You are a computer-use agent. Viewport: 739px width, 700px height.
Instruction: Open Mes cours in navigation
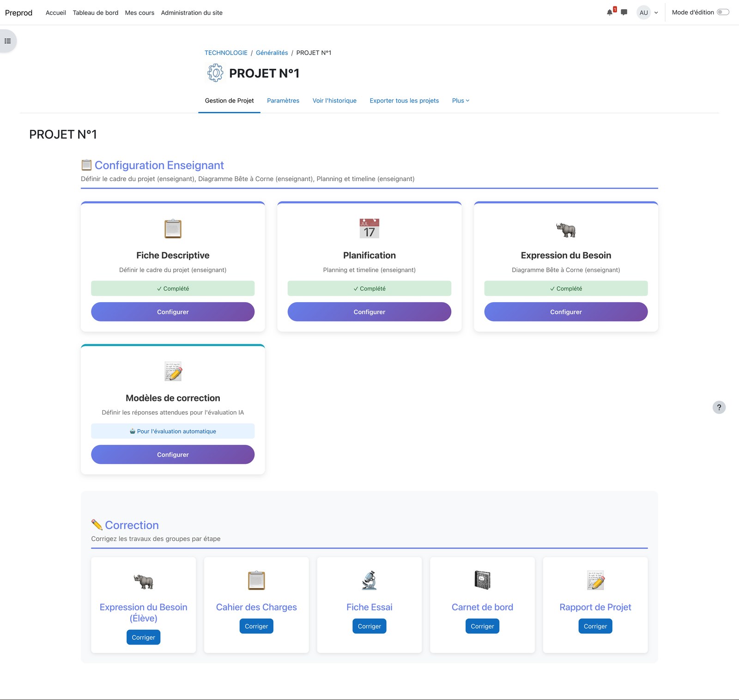point(139,12)
